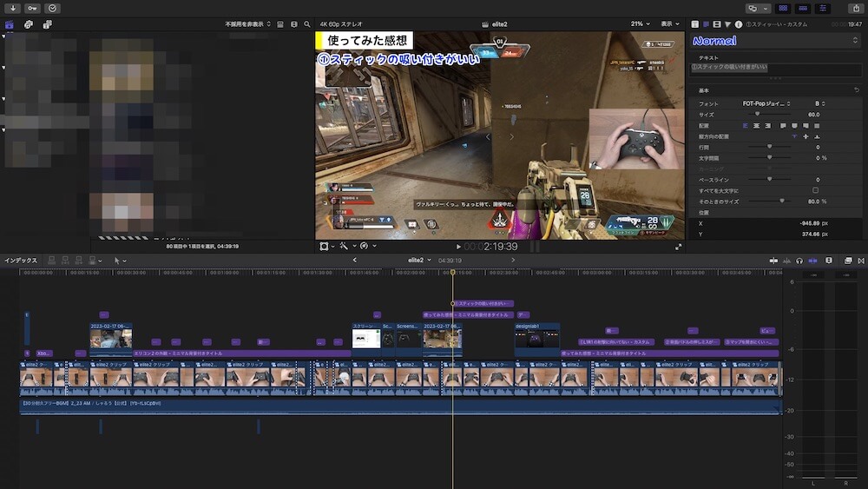This screenshot has width=868, height=489.
Task: Open the Select arrow tool dropdown
Action: (x=120, y=261)
